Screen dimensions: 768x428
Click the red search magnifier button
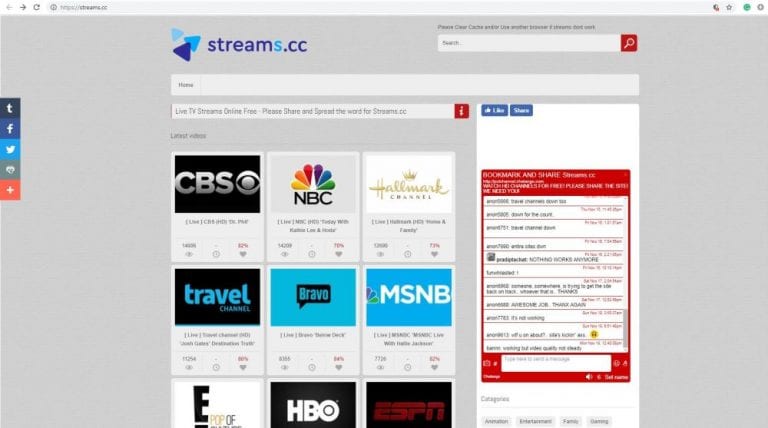coord(628,43)
